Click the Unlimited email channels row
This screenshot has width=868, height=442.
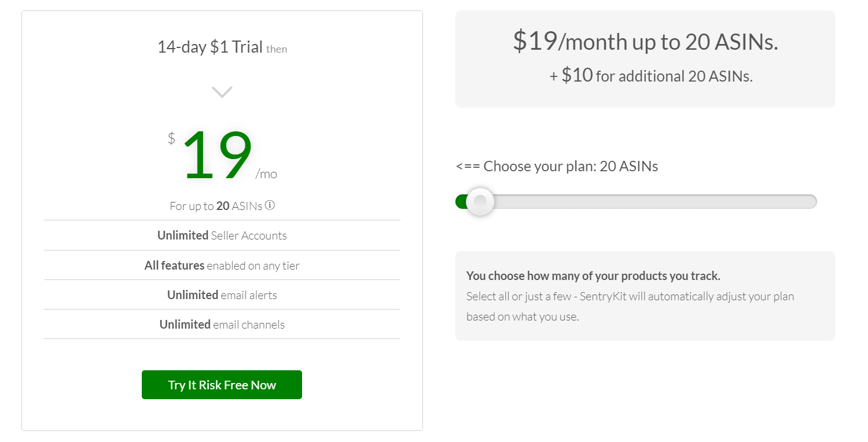222,325
